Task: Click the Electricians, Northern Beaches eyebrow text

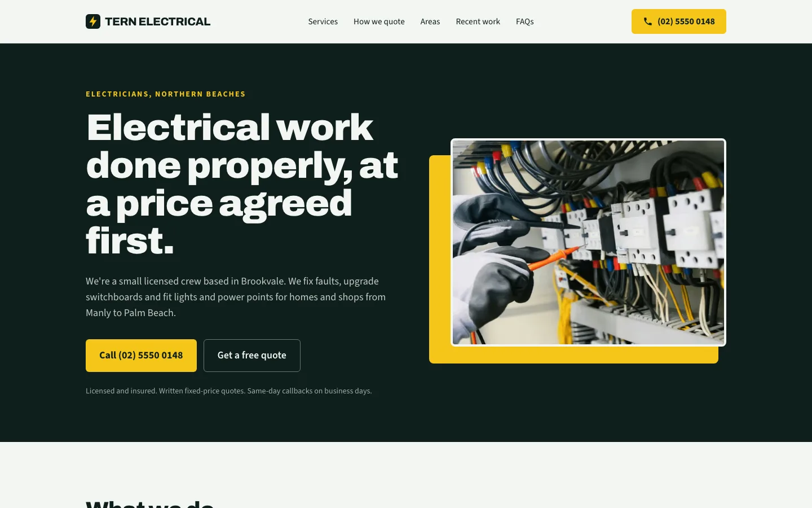Action: pos(166,94)
